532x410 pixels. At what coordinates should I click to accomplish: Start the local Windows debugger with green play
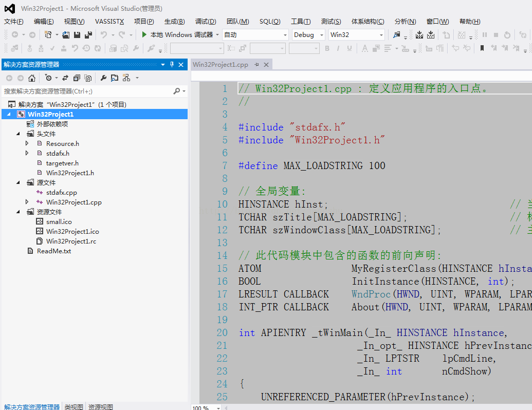tap(144, 34)
